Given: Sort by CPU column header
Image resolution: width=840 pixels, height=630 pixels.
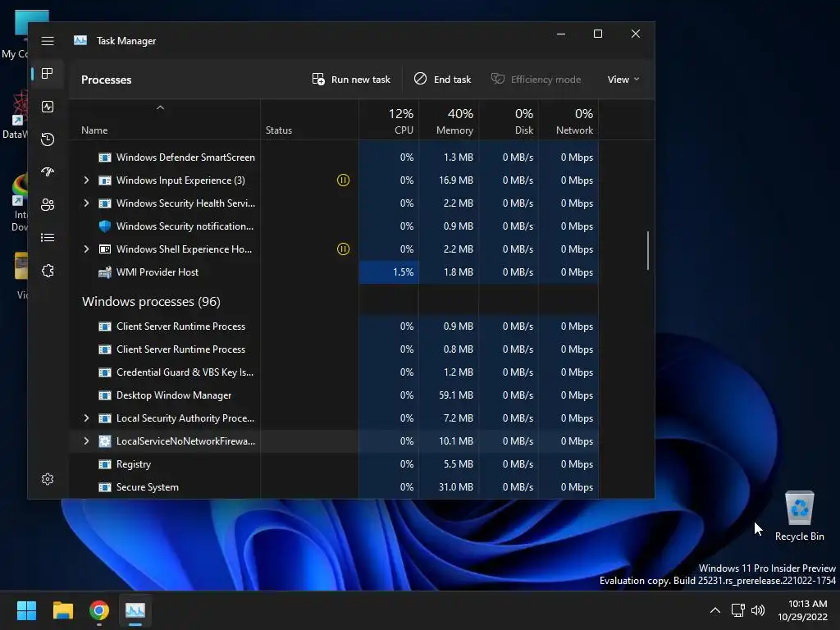Looking at the screenshot, I should click(389, 121).
